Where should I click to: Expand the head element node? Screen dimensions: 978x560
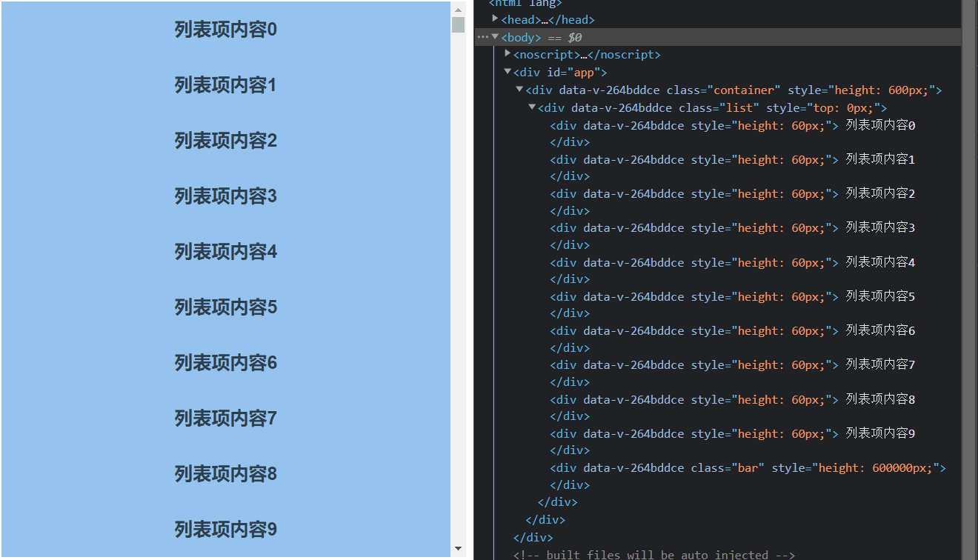(495, 19)
